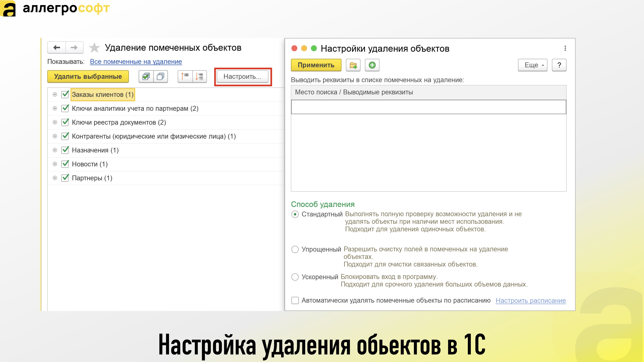This screenshot has height=362, width=644.
Task: Click the empty row in requisites table
Action: [429, 107]
